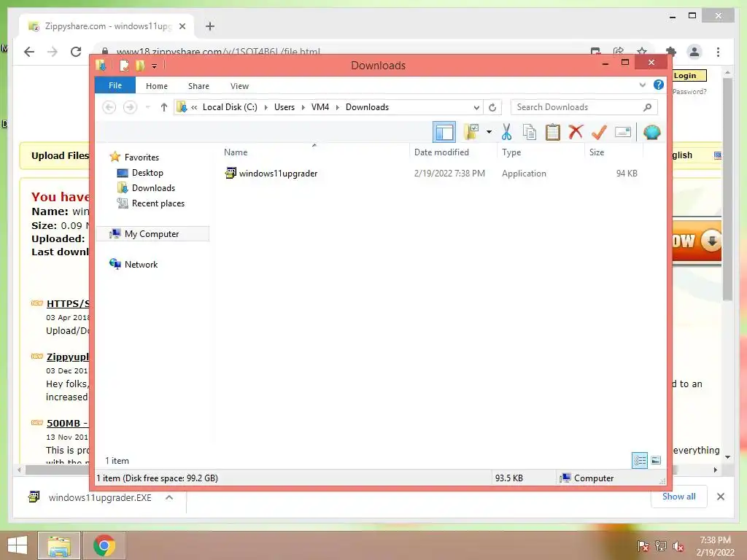Image resolution: width=747 pixels, height=560 pixels.
Task: Open Chrome profile avatar
Action: [694, 52]
